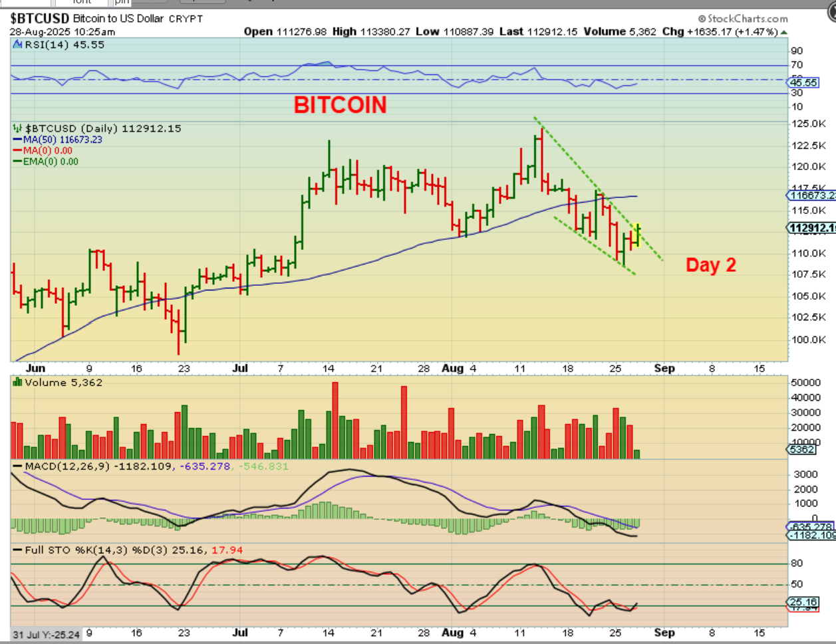Click the Last 112912.15 value in header

click(539, 31)
